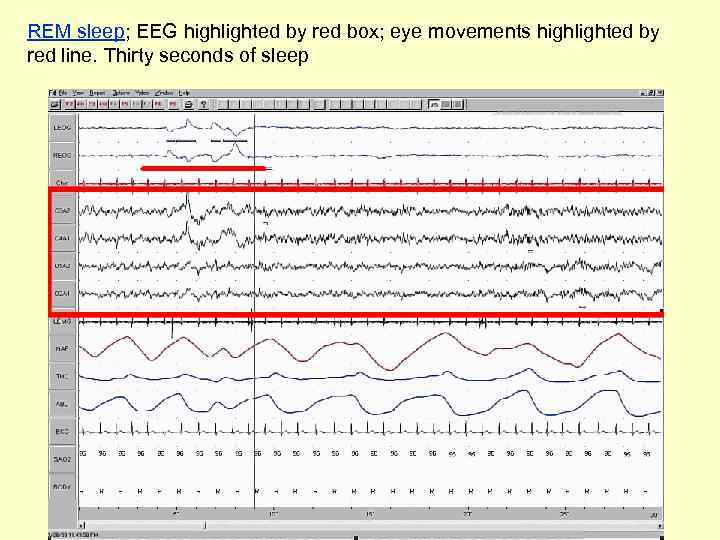Click the open-file toolbar icon
This screenshot has width=720, height=540.
click(x=55, y=105)
